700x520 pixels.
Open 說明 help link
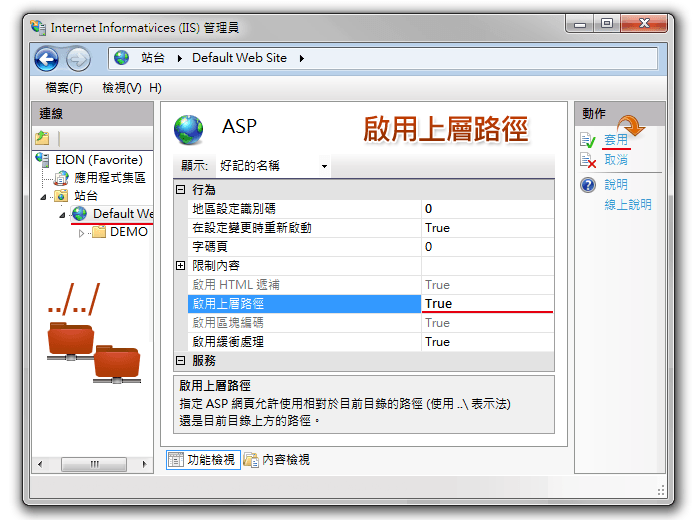(x=616, y=184)
